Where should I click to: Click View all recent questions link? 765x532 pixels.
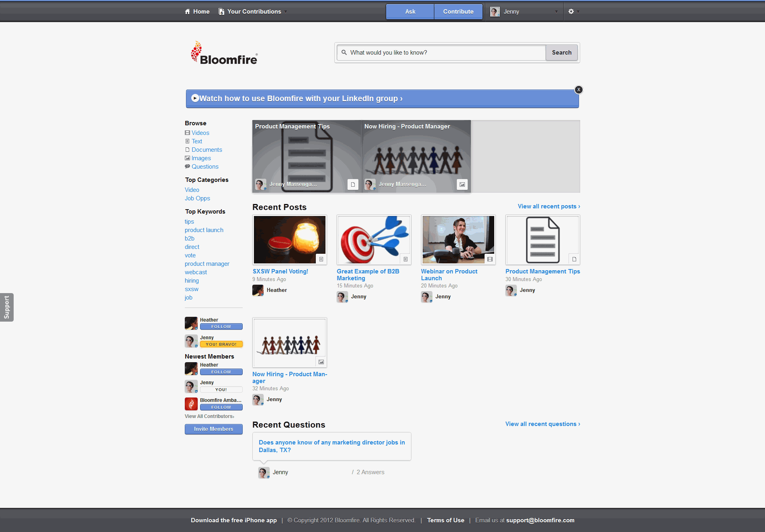pos(543,424)
